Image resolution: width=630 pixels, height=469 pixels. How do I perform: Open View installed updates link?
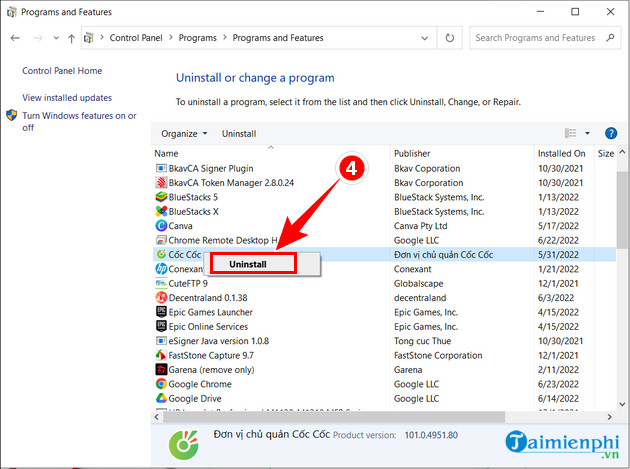(x=67, y=98)
